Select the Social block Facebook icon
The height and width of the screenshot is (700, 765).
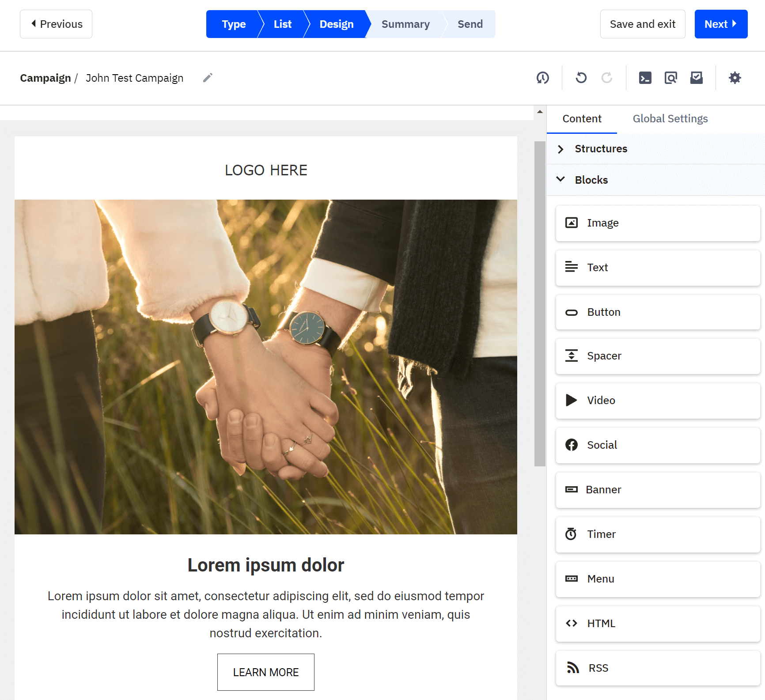coord(572,445)
